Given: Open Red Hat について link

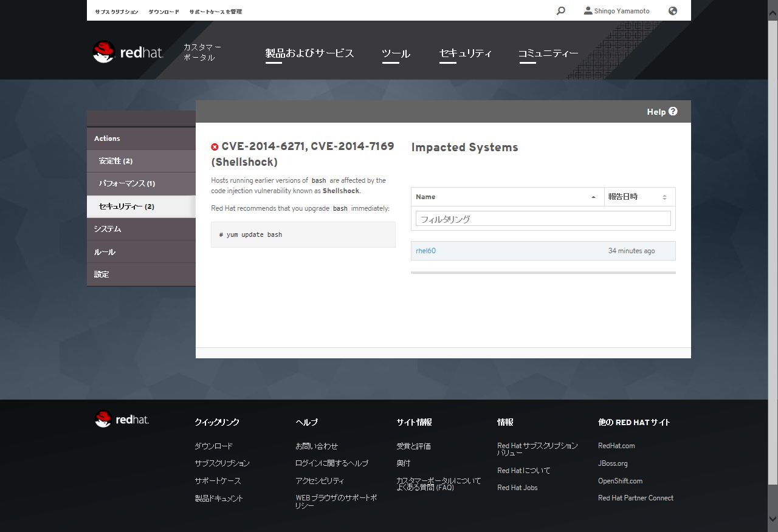Looking at the screenshot, I should coord(523,470).
